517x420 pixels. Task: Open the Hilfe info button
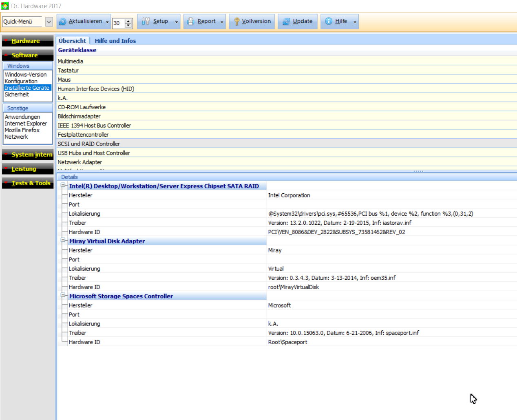[x=336, y=22]
